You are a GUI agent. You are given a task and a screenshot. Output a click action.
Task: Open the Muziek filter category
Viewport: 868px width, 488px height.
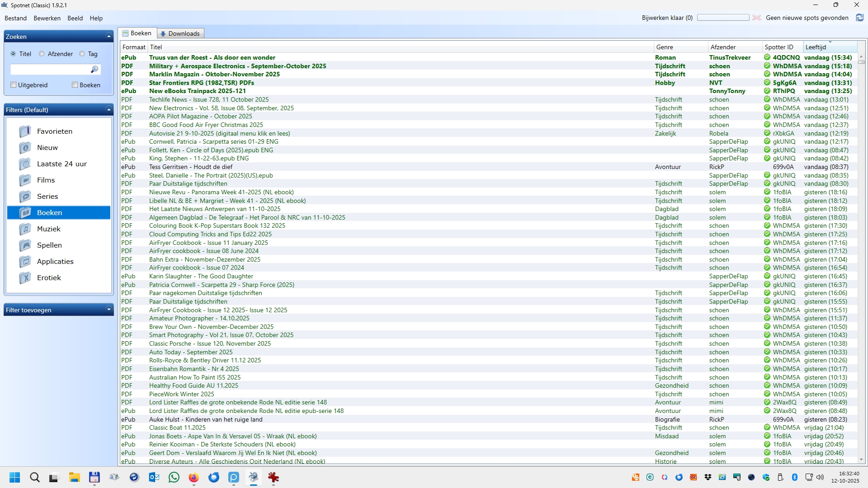pyautogui.click(x=48, y=229)
